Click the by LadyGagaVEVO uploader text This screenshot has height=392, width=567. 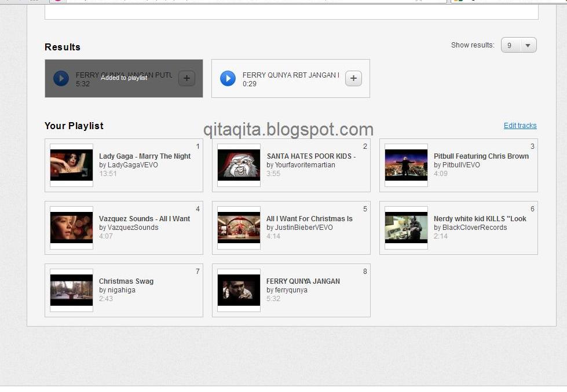click(129, 165)
